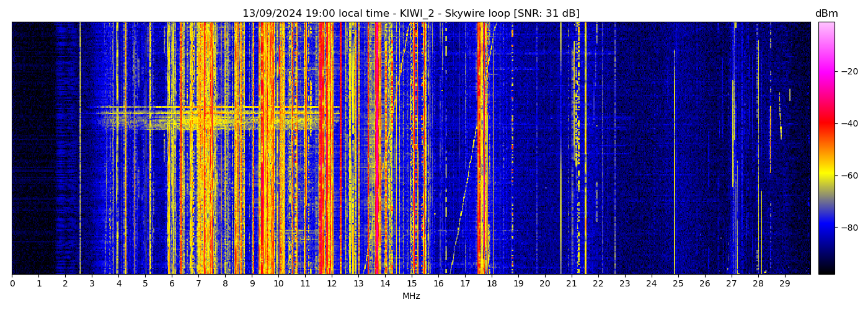
Task: Click the 0 MHz tick label
Action: pos(12,284)
